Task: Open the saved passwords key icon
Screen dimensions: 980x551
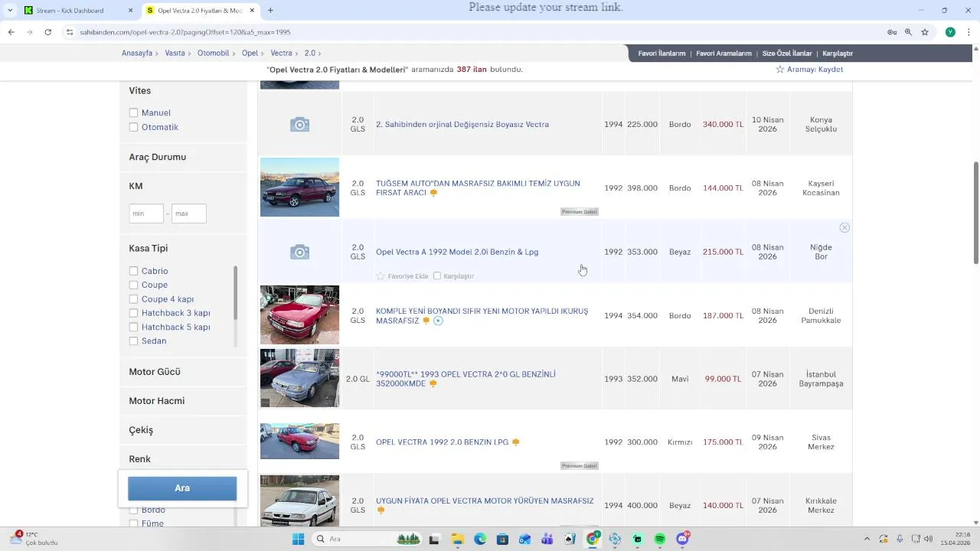Action: [892, 32]
